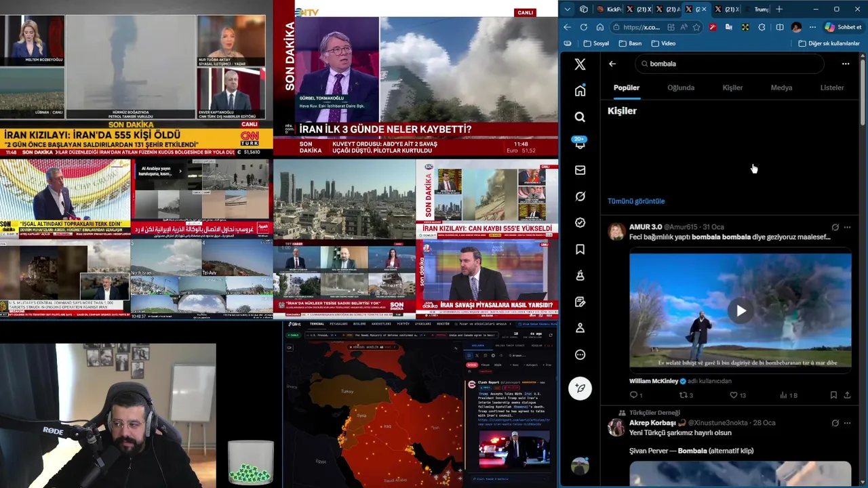Screen dimensions: 868x488
Task: Open the notepad-and-pencil icon in sidebar
Action: pyautogui.click(x=580, y=302)
